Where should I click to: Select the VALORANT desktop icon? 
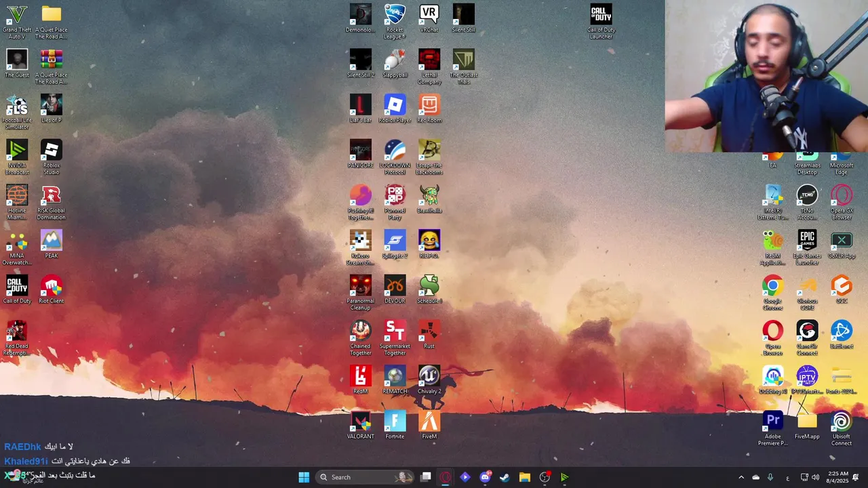361,426
